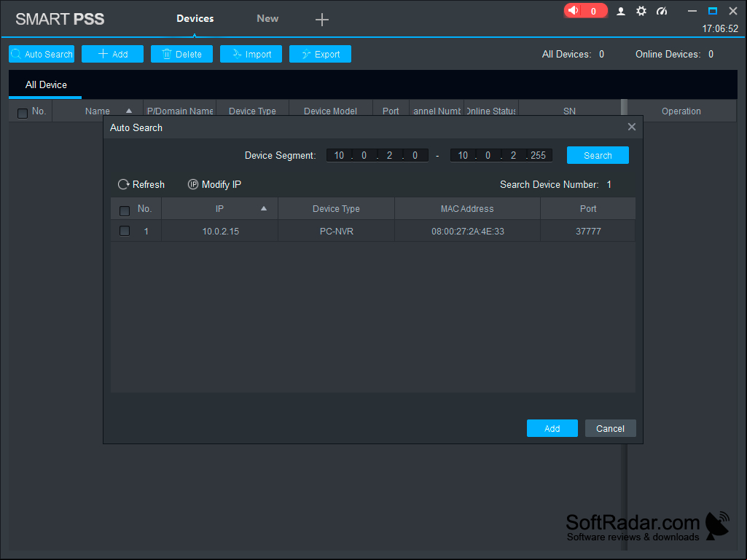Click the Refresh icon in the dialog

[x=123, y=184]
